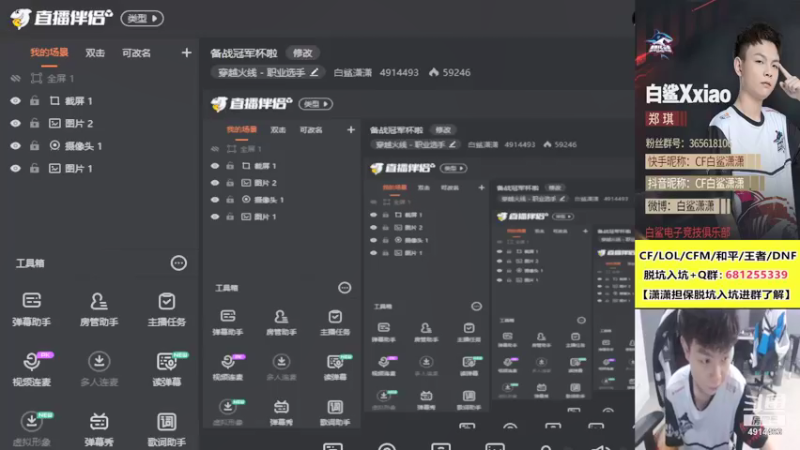Screen dimensions: 800x450
Task: Click the webcam feed thumbnail at bottom right
Action: (x=717, y=379)
